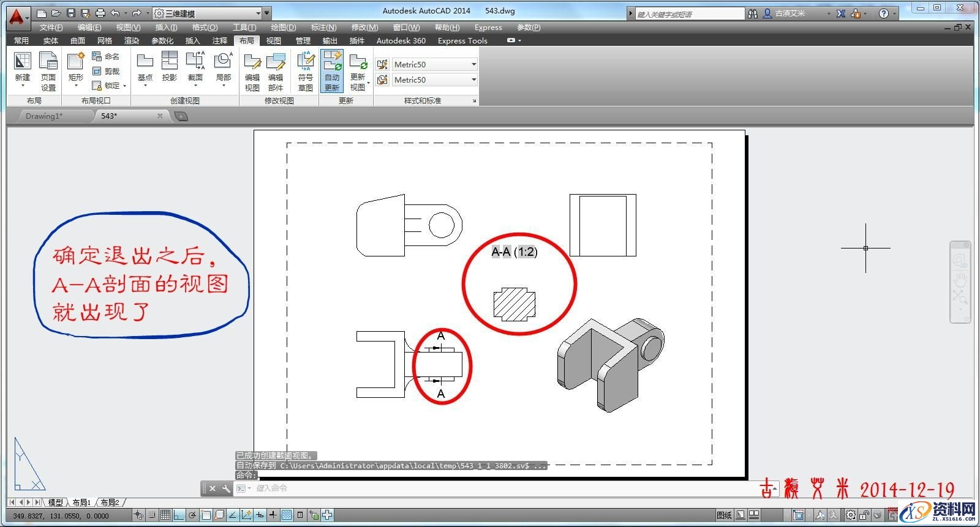Viewport: 980px width, 527px height.
Task: Switch to the 注释 ribbon tab
Action: tap(219, 41)
